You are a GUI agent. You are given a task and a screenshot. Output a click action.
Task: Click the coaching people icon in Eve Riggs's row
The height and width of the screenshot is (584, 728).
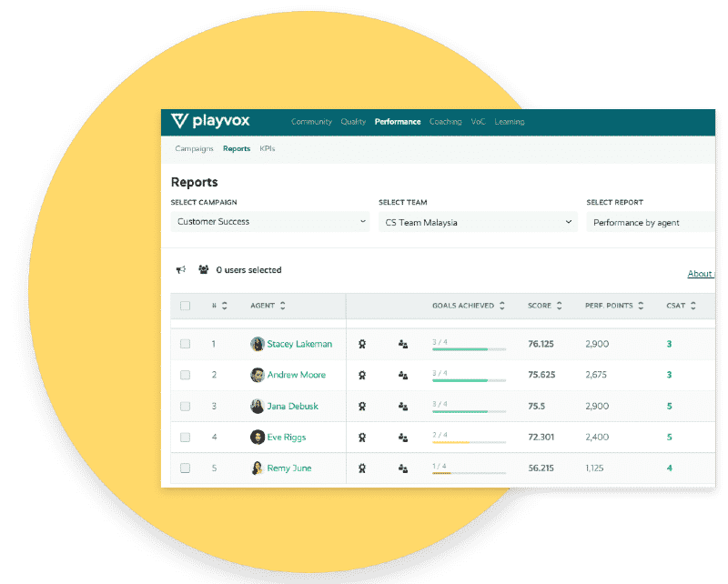point(403,438)
